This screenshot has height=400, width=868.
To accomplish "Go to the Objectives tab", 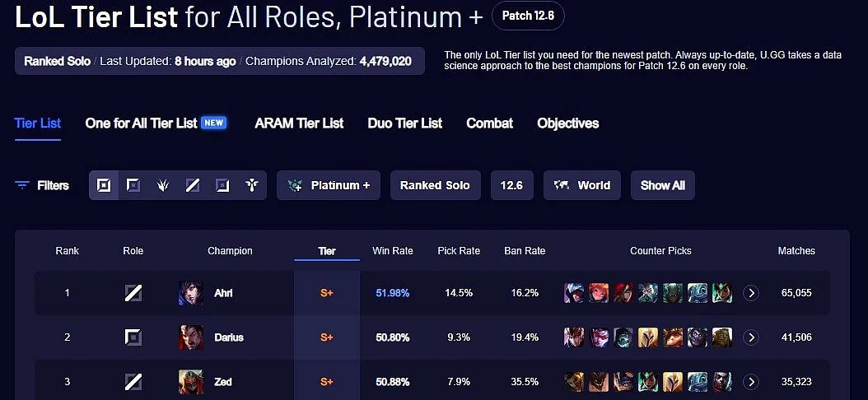I will [x=568, y=123].
